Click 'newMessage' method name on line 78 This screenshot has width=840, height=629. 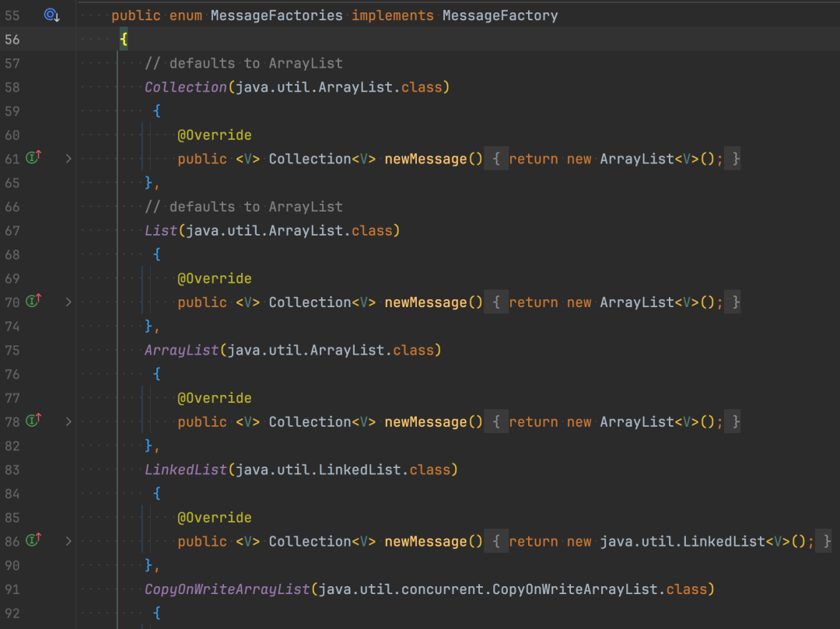[x=426, y=422]
